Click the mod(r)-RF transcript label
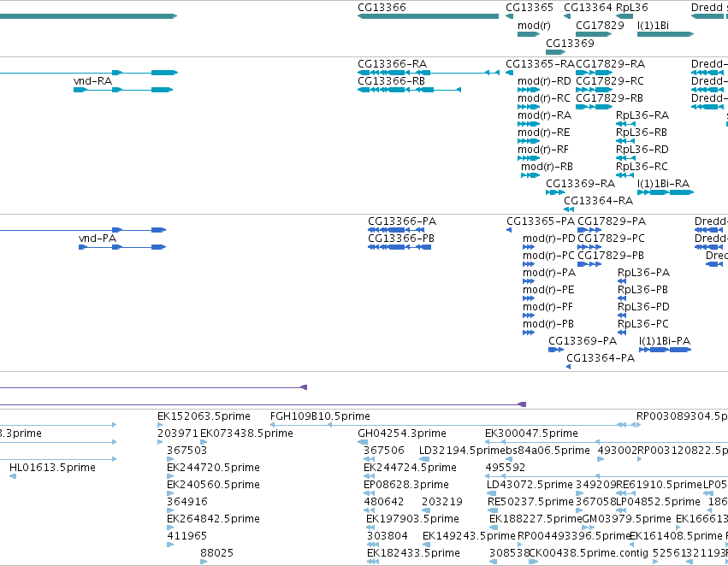 click(x=543, y=150)
